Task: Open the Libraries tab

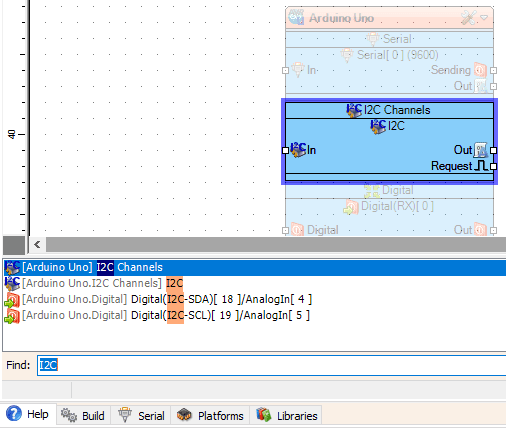Action: [x=286, y=416]
